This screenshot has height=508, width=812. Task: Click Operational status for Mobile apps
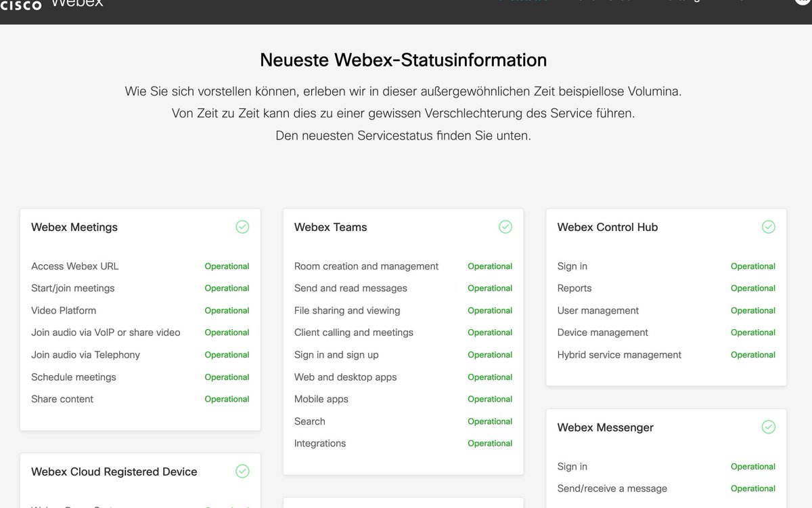click(x=490, y=400)
